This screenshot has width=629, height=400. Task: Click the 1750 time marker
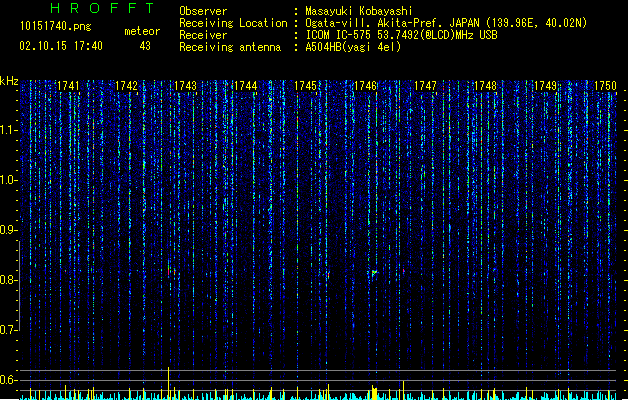point(605,86)
